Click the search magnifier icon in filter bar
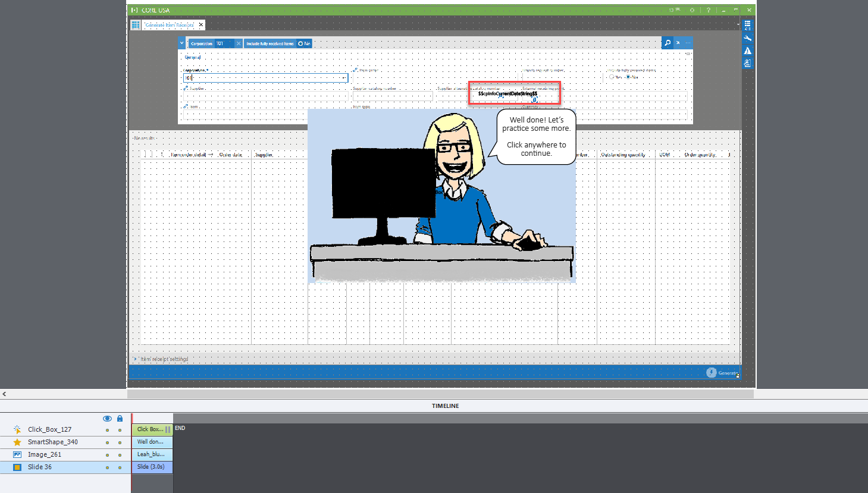868x493 pixels. pyautogui.click(x=668, y=43)
